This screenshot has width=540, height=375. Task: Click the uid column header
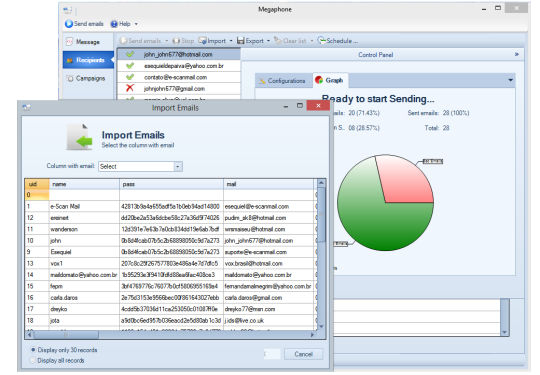(37, 184)
